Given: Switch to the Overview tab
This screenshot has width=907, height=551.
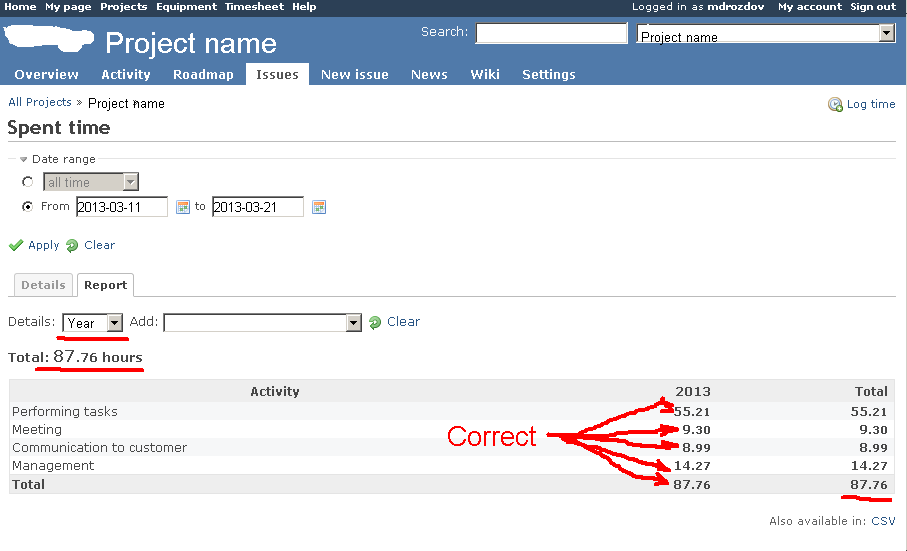Looking at the screenshot, I should click(46, 75).
